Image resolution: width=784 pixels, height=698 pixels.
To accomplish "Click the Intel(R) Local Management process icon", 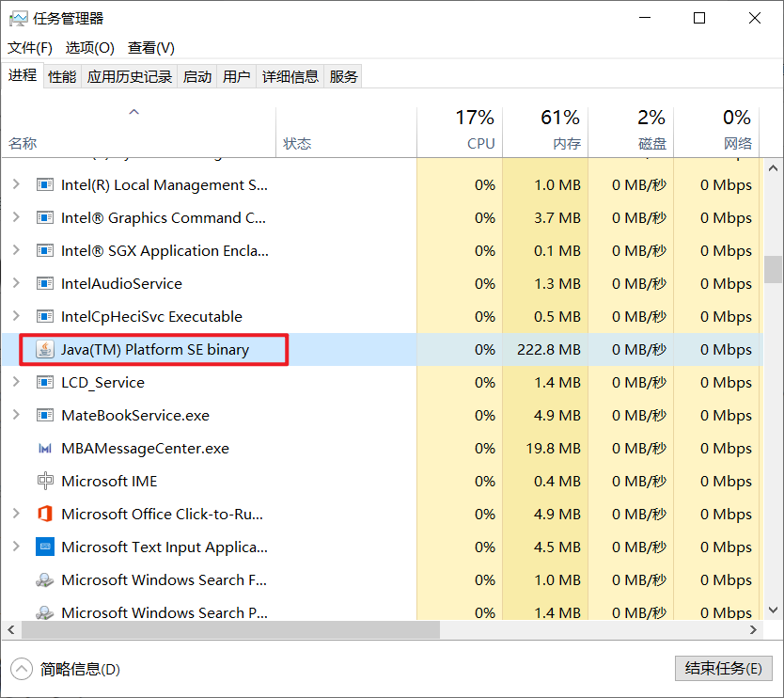I will tap(45, 185).
